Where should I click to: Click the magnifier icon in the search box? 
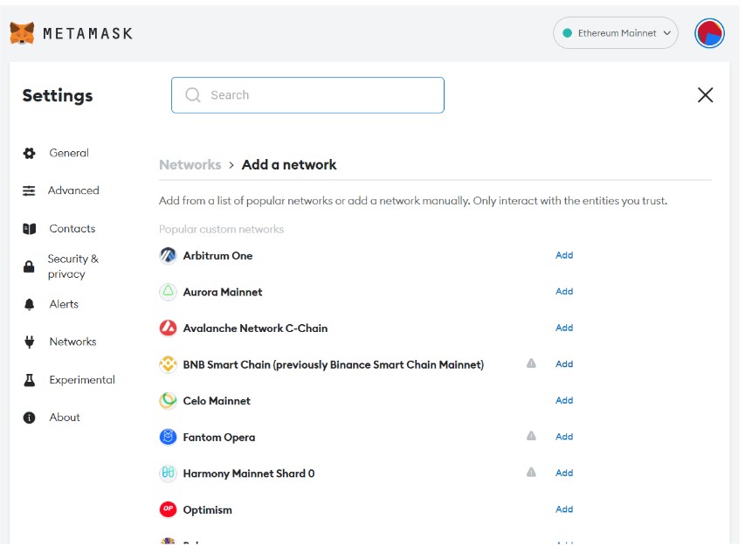coord(193,95)
